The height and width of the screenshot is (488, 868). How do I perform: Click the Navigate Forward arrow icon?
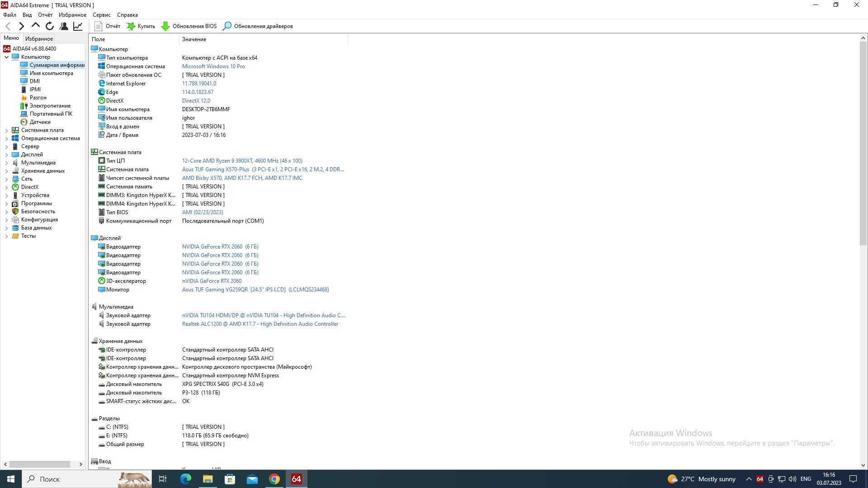(x=21, y=26)
